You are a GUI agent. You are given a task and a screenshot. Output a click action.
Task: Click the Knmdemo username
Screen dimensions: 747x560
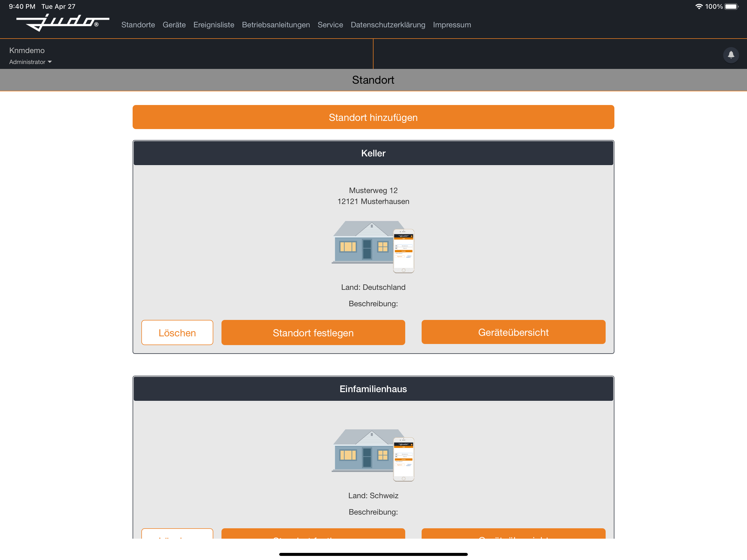point(27,50)
